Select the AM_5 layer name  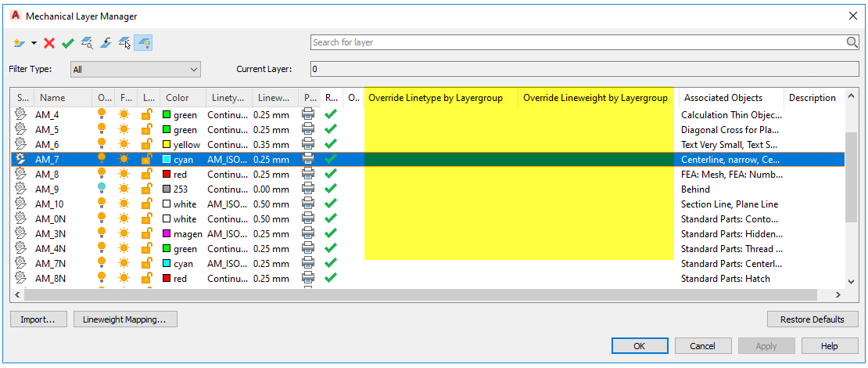point(46,130)
